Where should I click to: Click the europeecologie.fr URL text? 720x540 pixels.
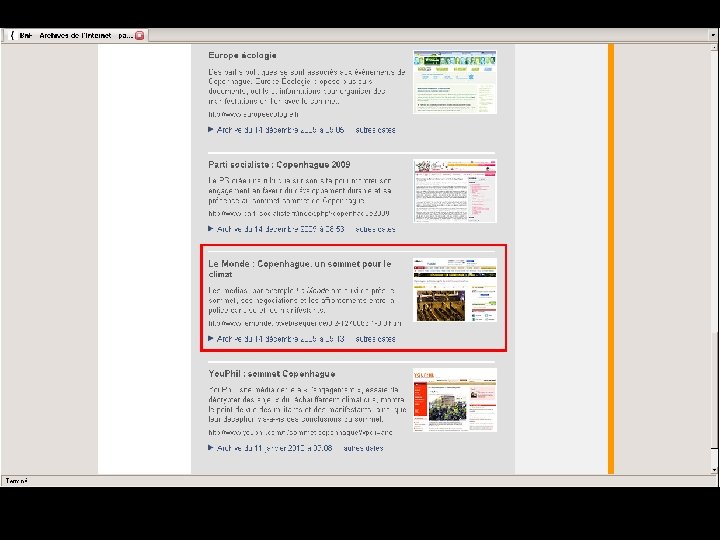[x=253, y=114]
